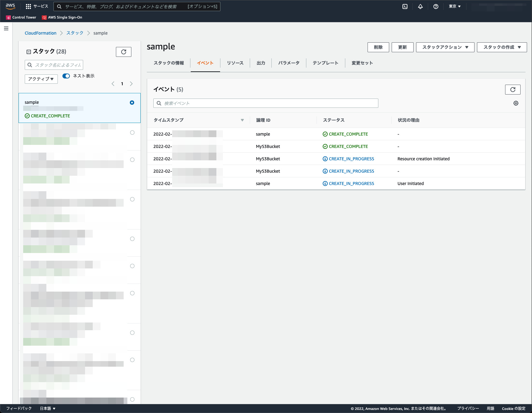This screenshot has width=532, height=413.
Task: Click the 論理 ID column header
Action: (263, 120)
